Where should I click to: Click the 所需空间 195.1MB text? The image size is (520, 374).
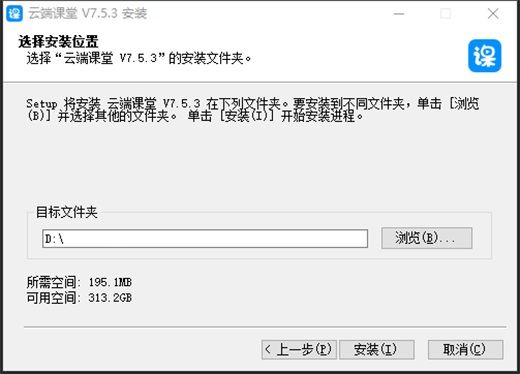click(x=79, y=282)
